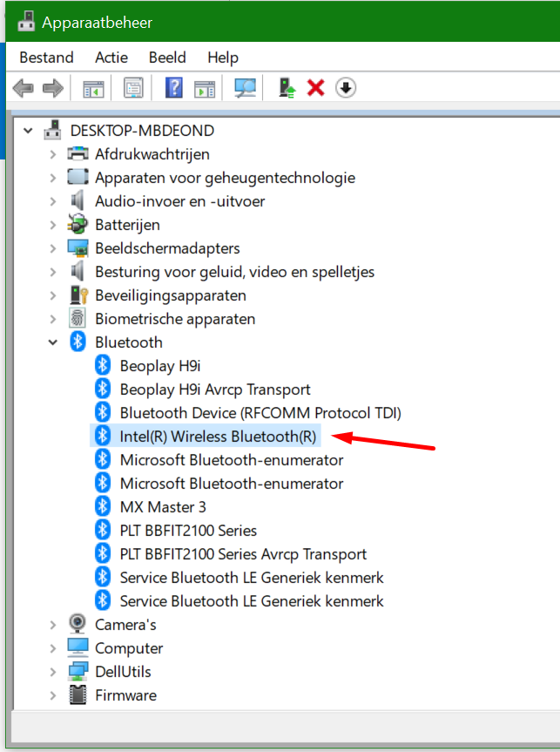Image resolution: width=560 pixels, height=752 pixels.
Task: Select PLT BBFIT2100 Series Avrcp Transport
Action: pyautogui.click(x=243, y=554)
